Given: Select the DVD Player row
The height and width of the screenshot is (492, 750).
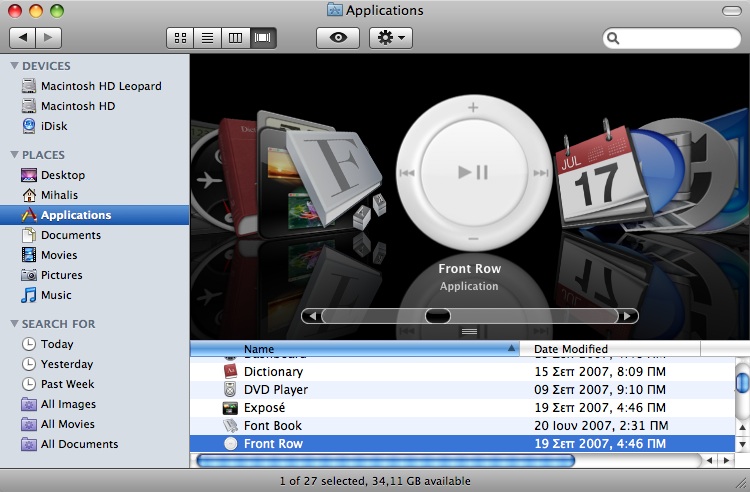Looking at the screenshot, I should pyautogui.click(x=463, y=390).
